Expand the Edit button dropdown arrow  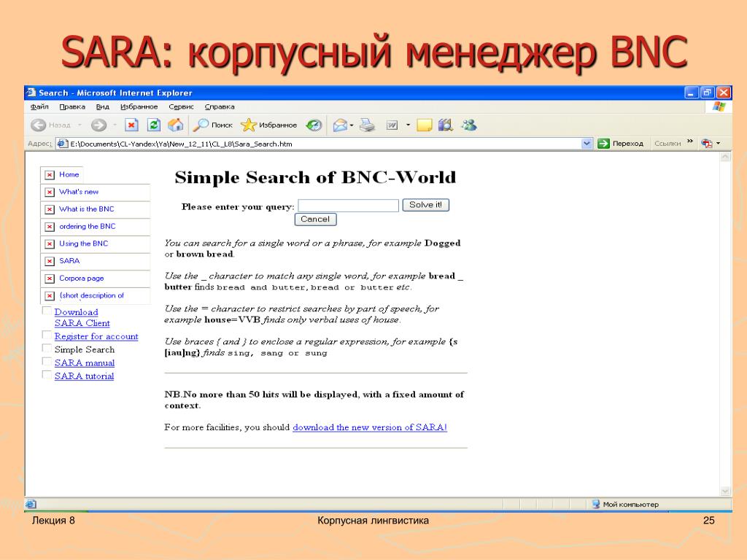point(408,125)
